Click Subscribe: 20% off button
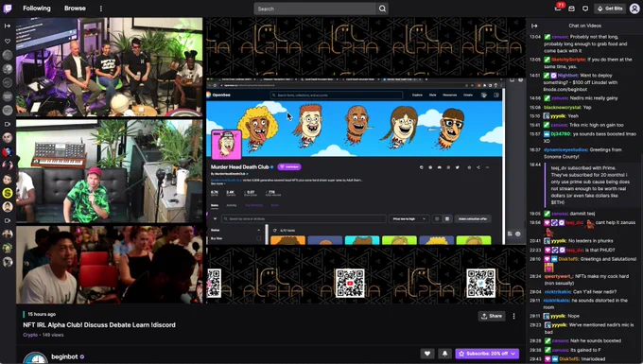 pyautogui.click(x=482, y=354)
